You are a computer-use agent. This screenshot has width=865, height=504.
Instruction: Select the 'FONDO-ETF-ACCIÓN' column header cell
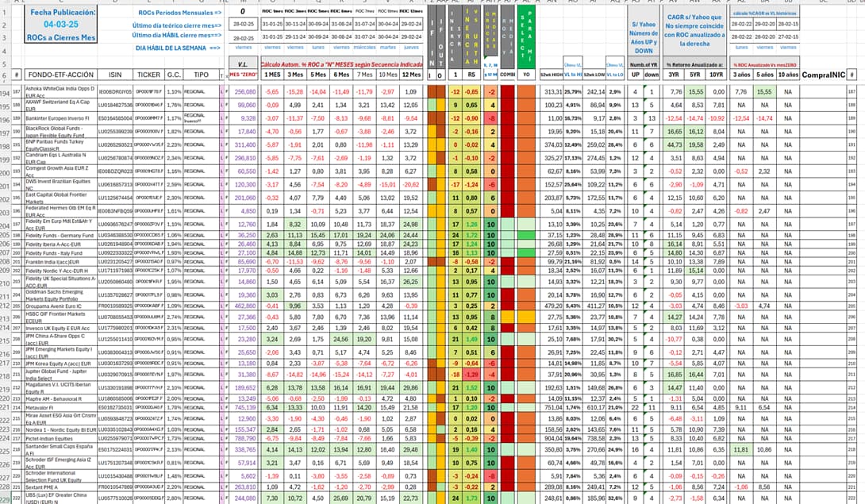(60, 75)
